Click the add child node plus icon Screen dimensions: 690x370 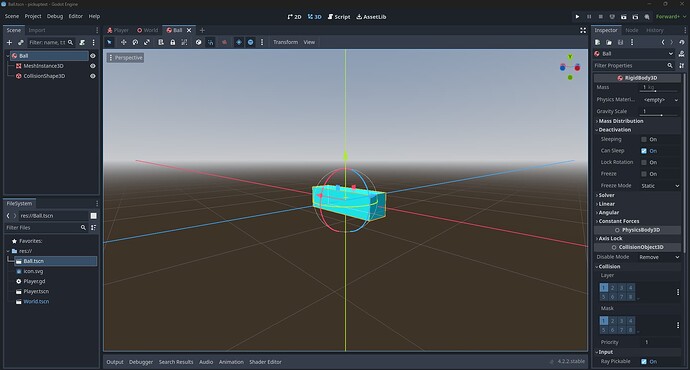[9, 42]
